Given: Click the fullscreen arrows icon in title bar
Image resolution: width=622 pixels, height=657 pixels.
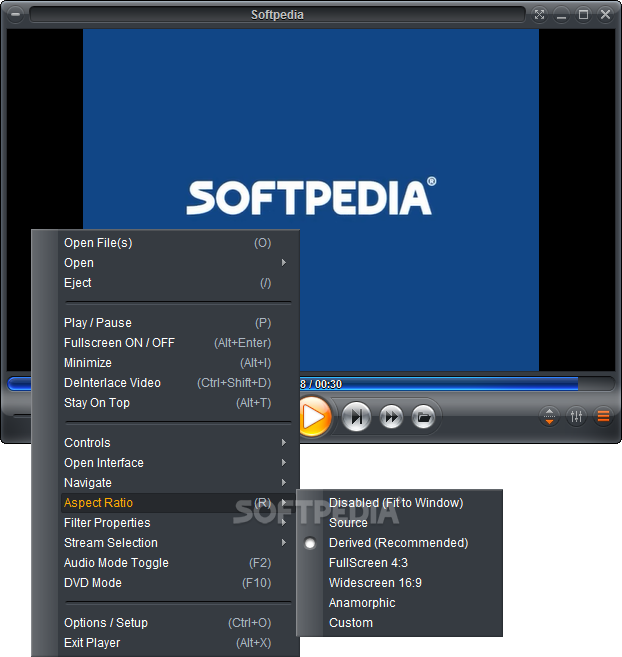Looking at the screenshot, I should click(539, 15).
